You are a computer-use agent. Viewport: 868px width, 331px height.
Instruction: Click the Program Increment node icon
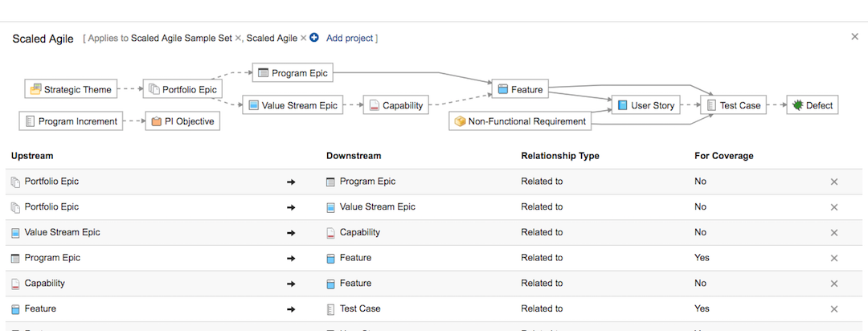point(30,121)
